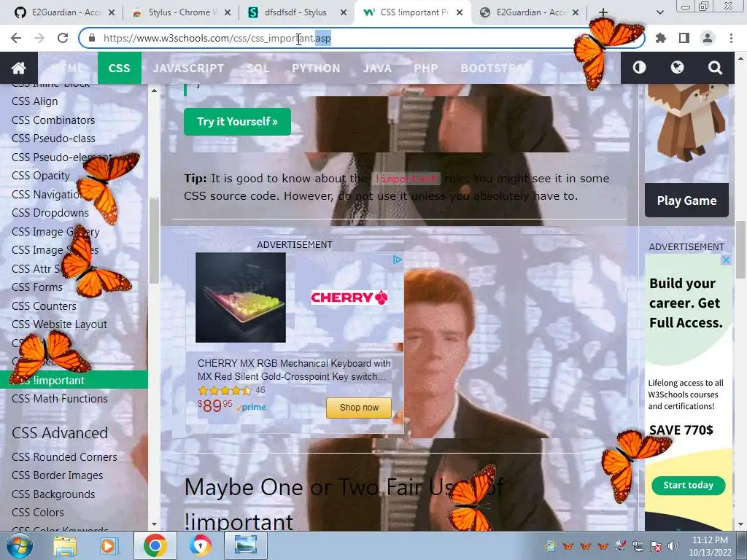Click sidebar scrollbar up arrow
The height and width of the screenshot is (560, 747).
tap(154, 90)
